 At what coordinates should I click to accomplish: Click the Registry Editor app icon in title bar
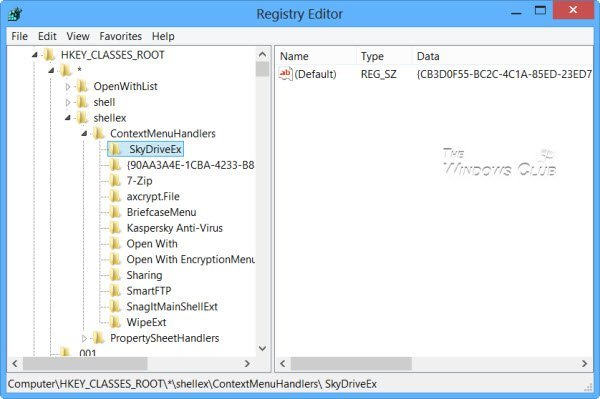click(x=15, y=14)
